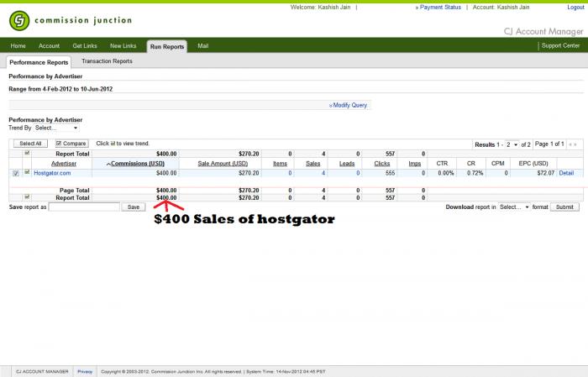Focus the Save report as input field

(84, 207)
